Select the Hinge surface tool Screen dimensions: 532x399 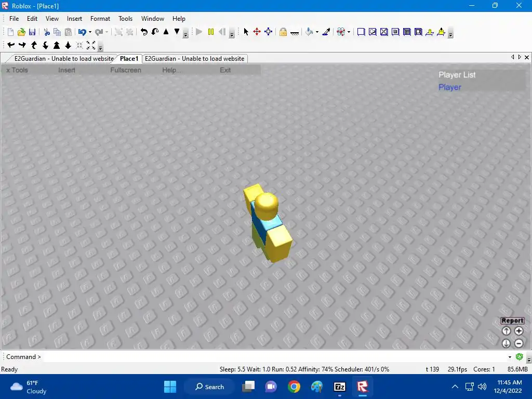[x=430, y=32]
